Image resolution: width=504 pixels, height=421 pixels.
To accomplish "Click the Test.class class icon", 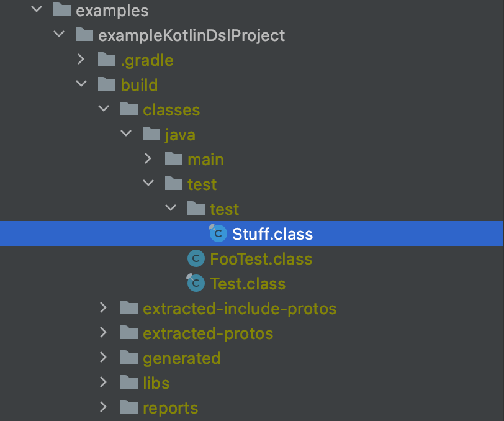I will (x=195, y=283).
